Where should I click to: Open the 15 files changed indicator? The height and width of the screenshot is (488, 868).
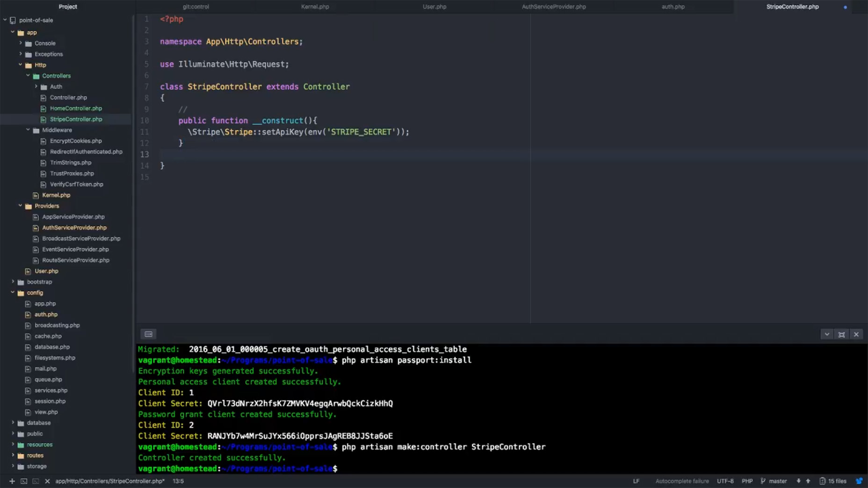[x=833, y=481]
